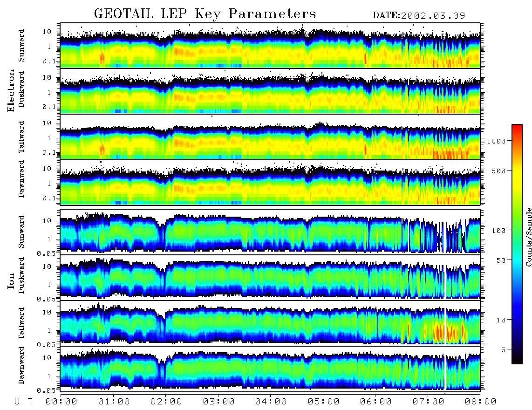Click the "100" color scale tick
The height and width of the screenshot is (410, 532).
click(x=498, y=231)
